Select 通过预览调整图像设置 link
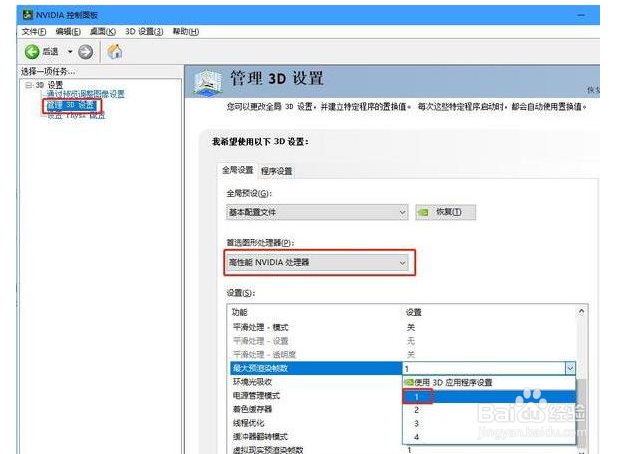Screen dimensions: 623x454 pos(85,94)
